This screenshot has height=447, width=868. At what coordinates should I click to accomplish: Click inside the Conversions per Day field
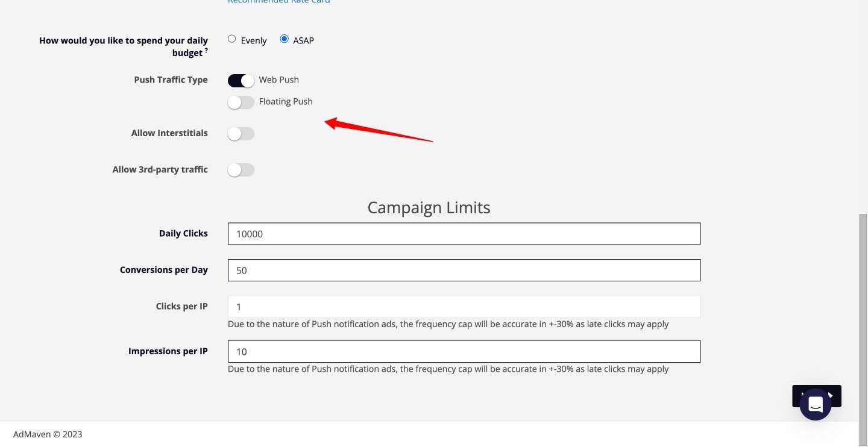point(464,270)
